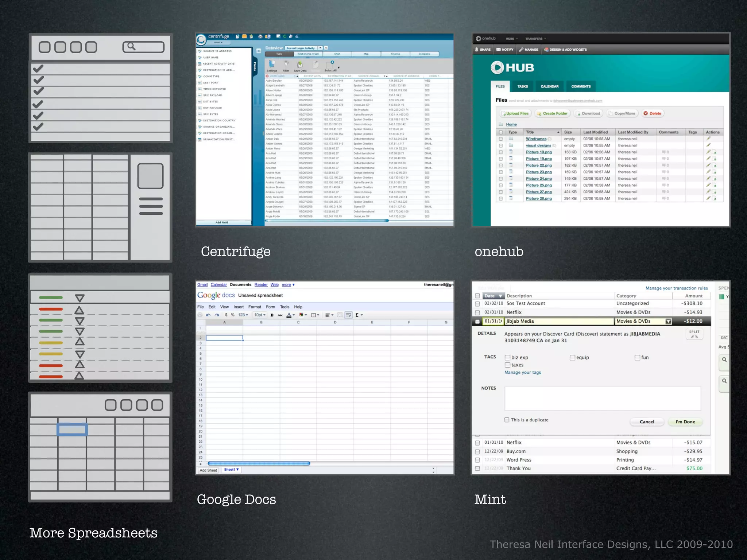747x560 pixels.
Task: Click the redo icon in Google Docs toolbar
Action: (x=217, y=315)
